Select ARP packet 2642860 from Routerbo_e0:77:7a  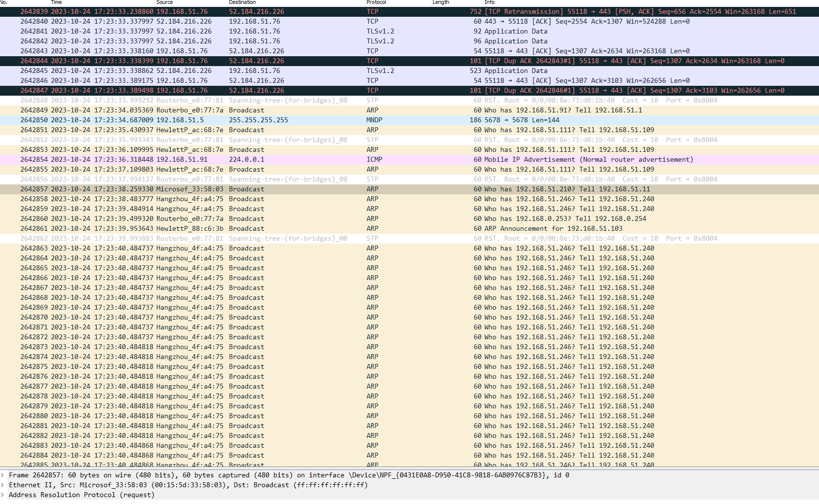pos(197,218)
